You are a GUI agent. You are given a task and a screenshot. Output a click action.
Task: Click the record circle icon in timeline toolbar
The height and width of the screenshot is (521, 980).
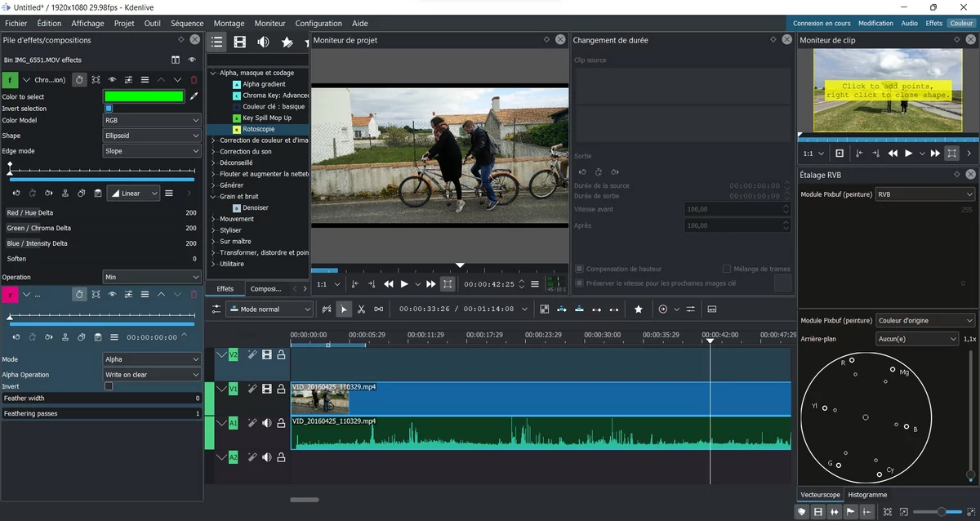point(662,309)
